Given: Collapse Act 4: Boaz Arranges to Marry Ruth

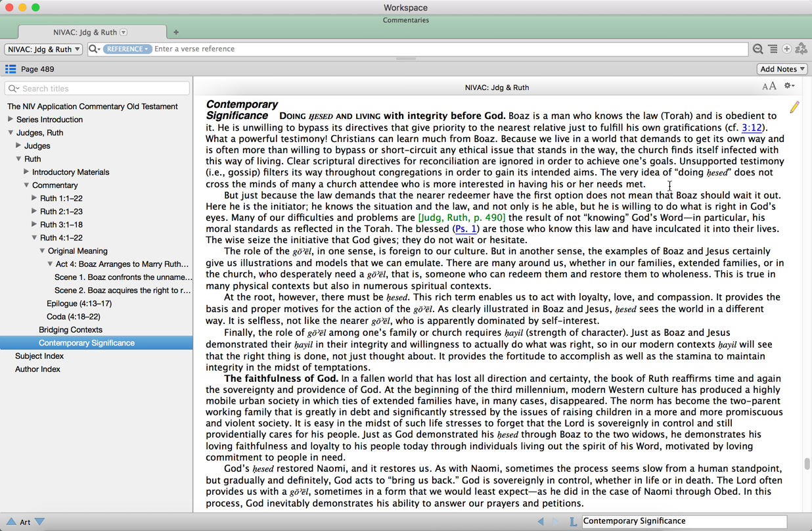Looking at the screenshot, I should 50,264.
